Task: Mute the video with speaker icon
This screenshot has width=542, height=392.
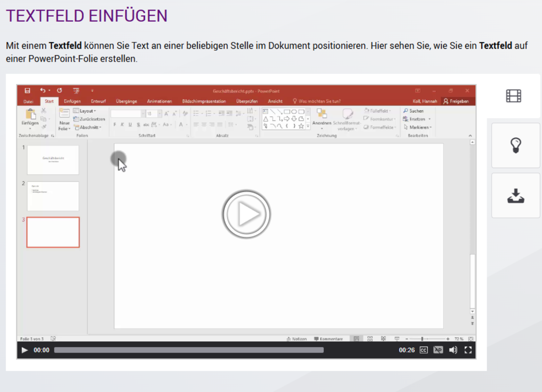Action: pyautogui.click(x=453, y=350)
